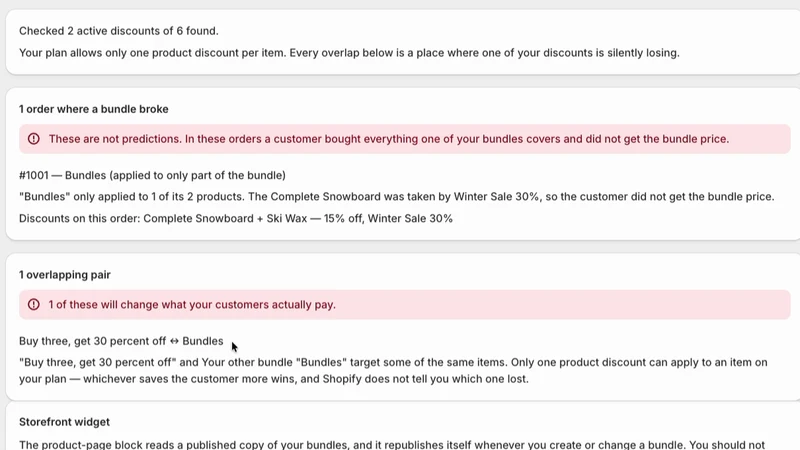This screenshot has height=450, width=800.
Task: Click the "Bundles" name after the arrow
Action: [203, 341]
